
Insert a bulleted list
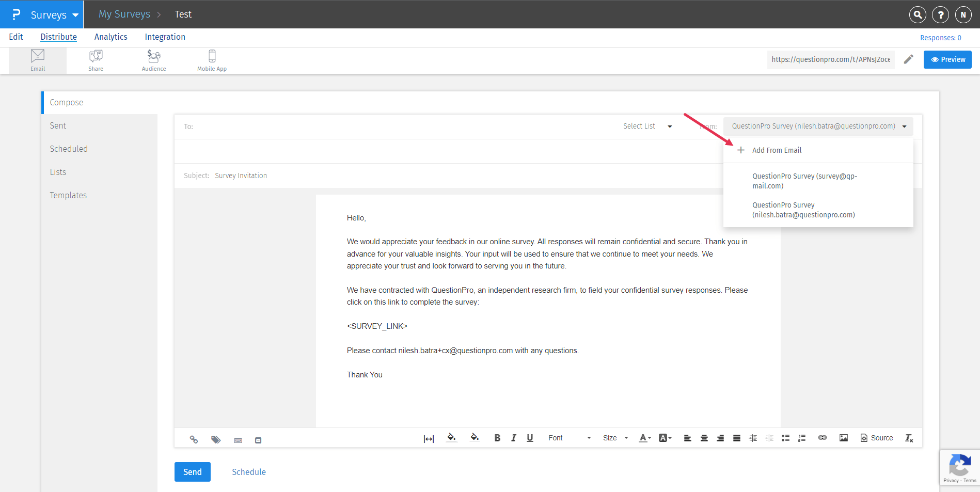pos(786,438)
